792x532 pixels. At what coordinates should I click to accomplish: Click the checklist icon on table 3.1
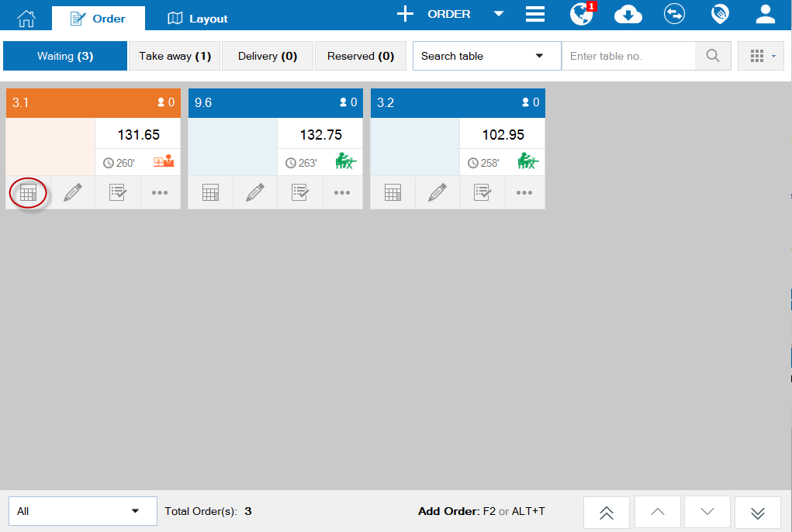click(x=118, y=193)
